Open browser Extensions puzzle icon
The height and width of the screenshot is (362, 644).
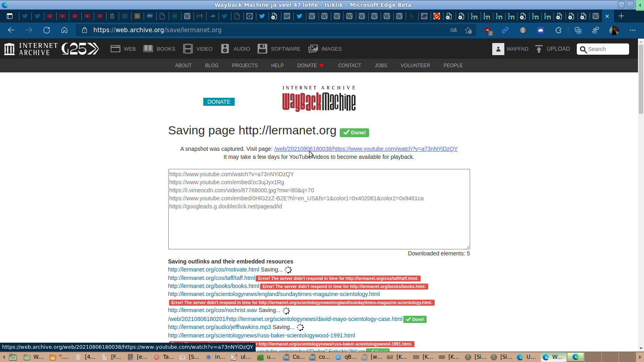(558, 30)
